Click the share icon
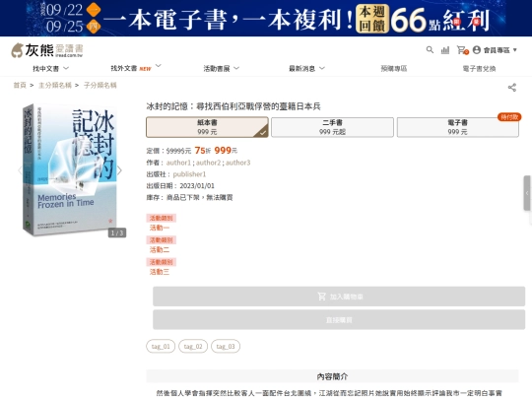The image size is (532, 399). (x=512, y=88)
